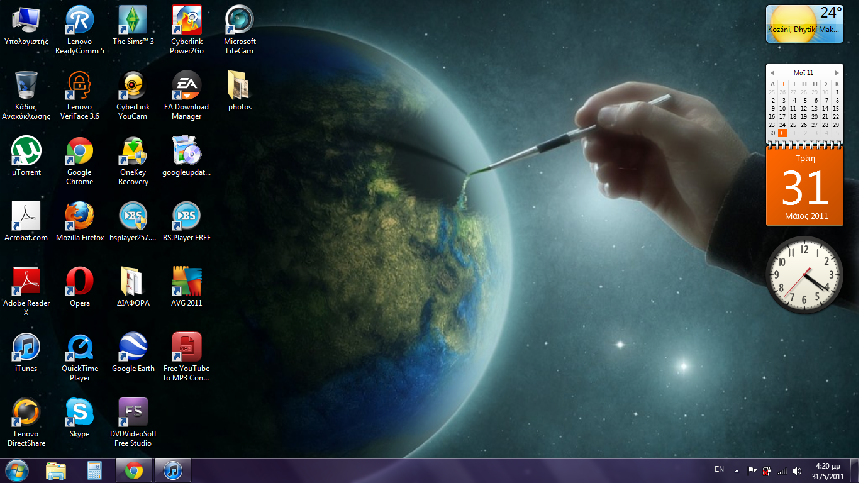Select the Mozilla Firefox icon
This screenshot has width=868, height=483.
pyautogui.click(x=80, y=222)
